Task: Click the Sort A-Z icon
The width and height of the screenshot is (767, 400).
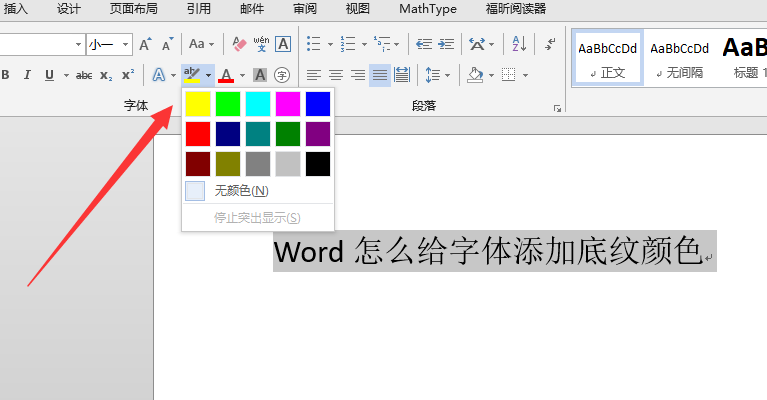Action: (519, 44)
